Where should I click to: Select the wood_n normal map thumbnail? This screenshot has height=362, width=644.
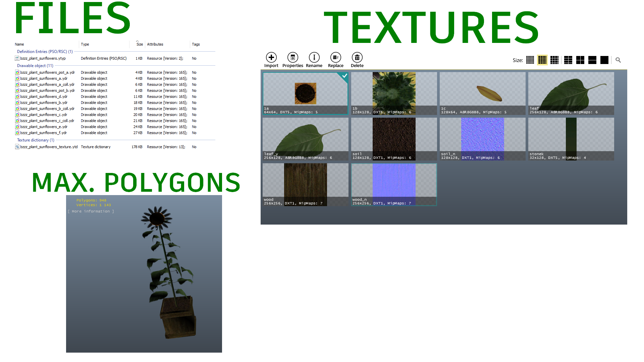pyautogui.click(x=394, y=184)
